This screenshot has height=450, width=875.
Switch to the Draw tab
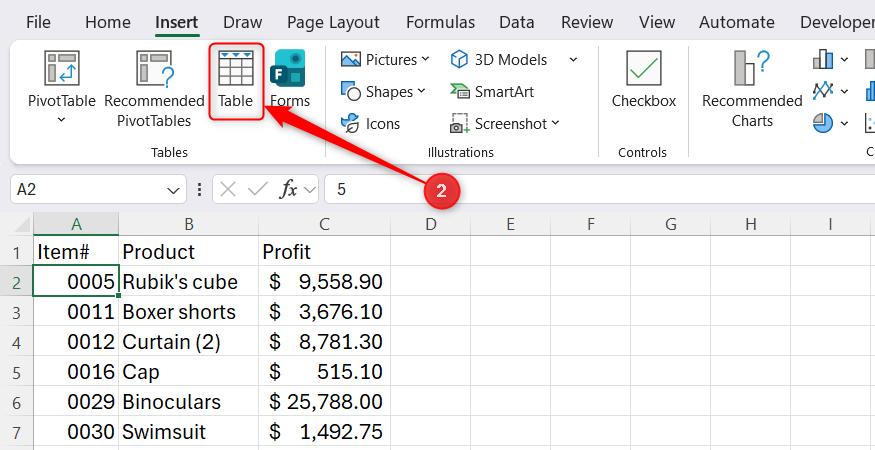click(x=242, y=22)
